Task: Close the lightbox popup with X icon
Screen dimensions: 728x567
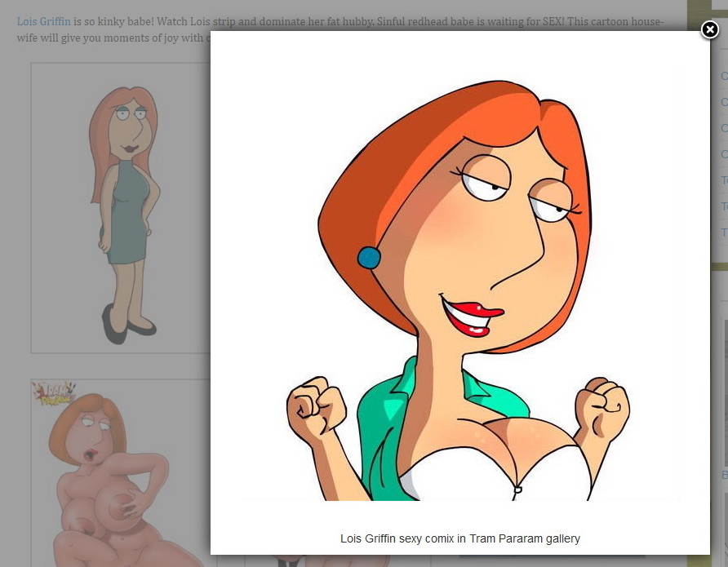Action: (710, 30)
